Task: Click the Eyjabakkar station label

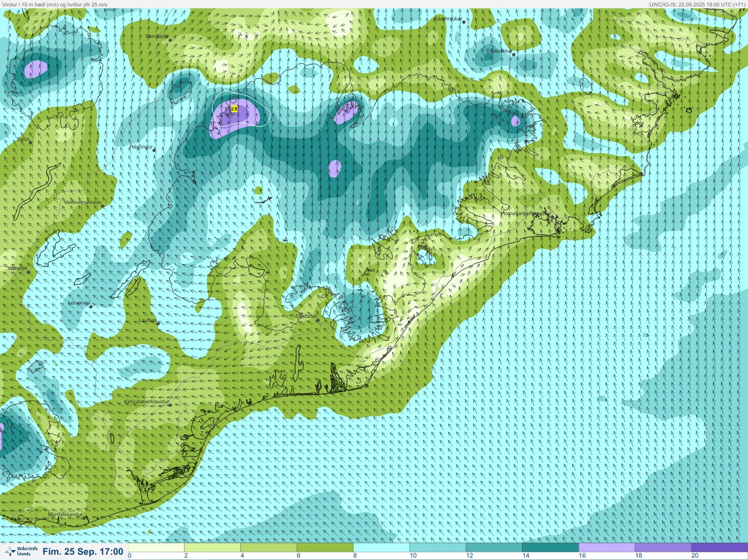Action: point(500,51)
